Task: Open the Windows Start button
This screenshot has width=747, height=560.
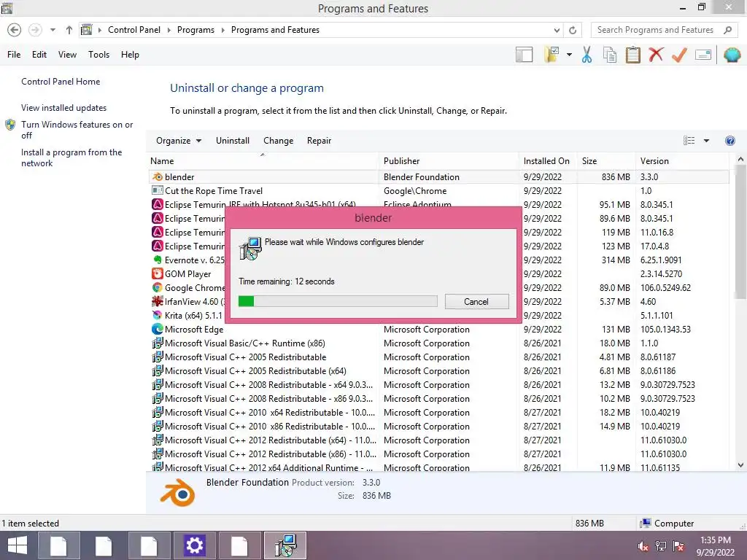Action: tap(18, 545)
